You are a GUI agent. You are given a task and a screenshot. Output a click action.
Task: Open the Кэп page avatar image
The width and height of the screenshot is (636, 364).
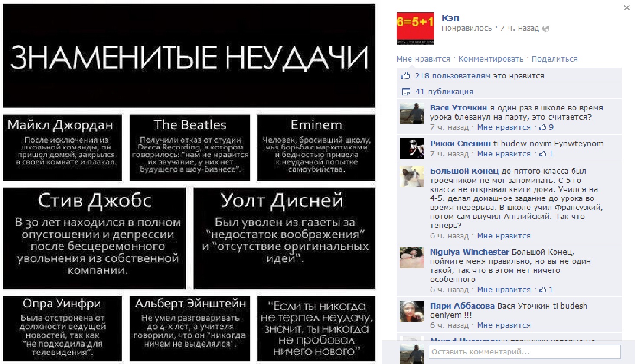click(415, 28)
